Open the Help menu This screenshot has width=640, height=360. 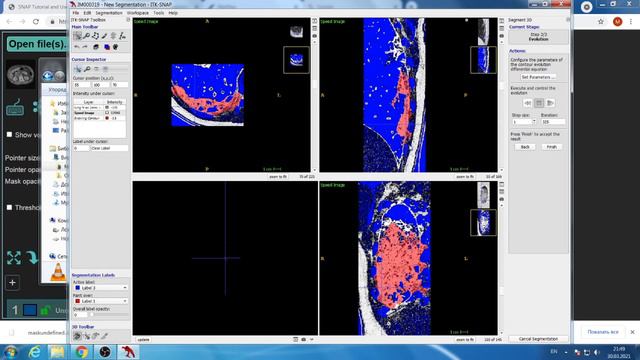point(173,13)
